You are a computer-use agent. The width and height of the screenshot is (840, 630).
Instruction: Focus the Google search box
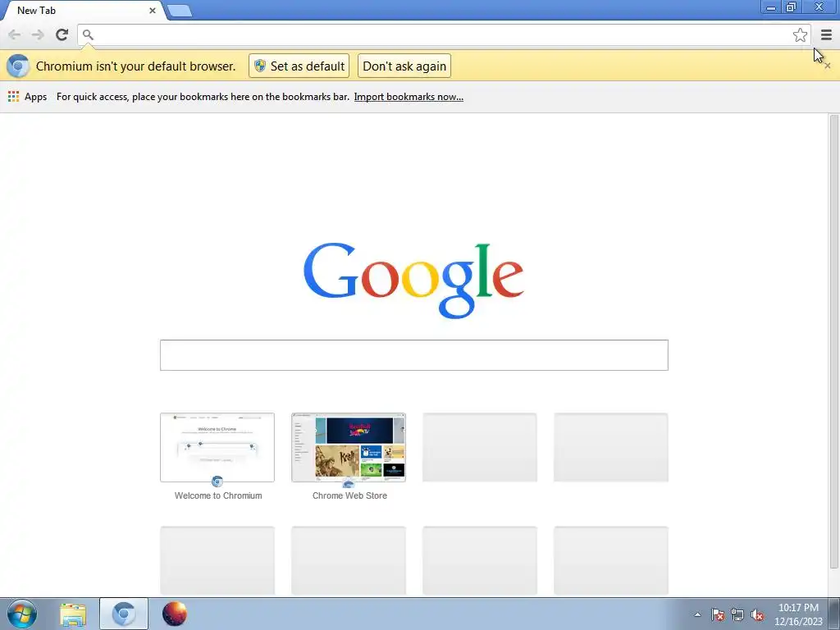click(x=414, y=354)
